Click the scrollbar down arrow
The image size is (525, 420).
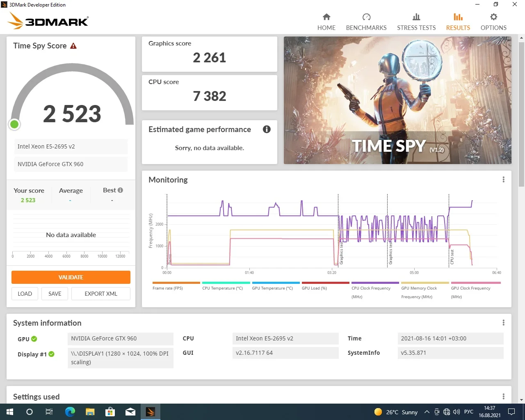point(521,400)
